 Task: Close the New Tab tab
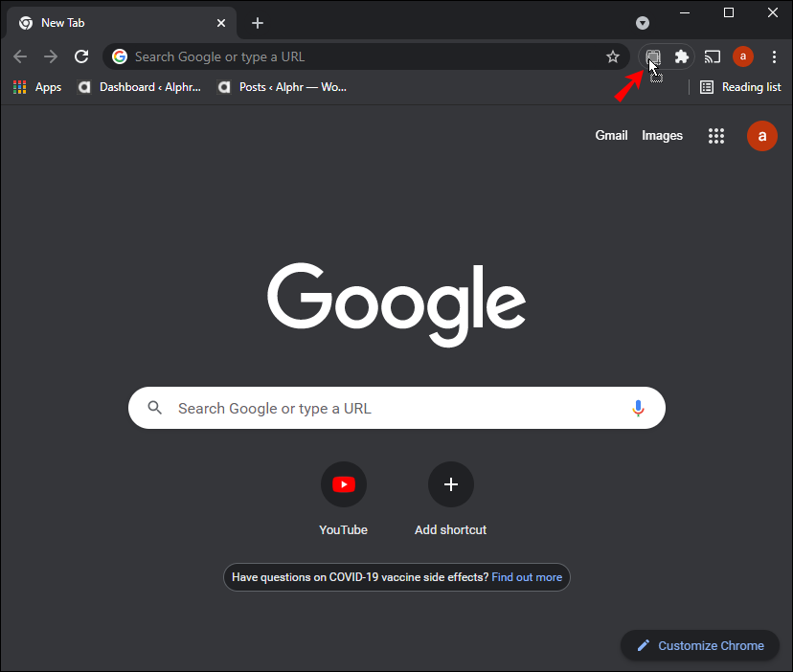(221, 23)
